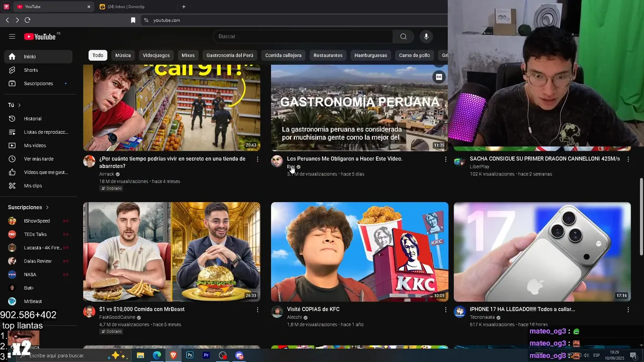Open Premiere Pro from the taskbar
The height and width of the screenshot is (362, 644).
(206, 355)
